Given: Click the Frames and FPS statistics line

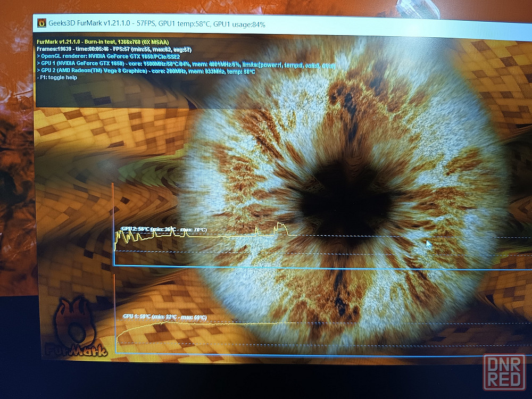Looking at the screenshot, I should 114,49.
